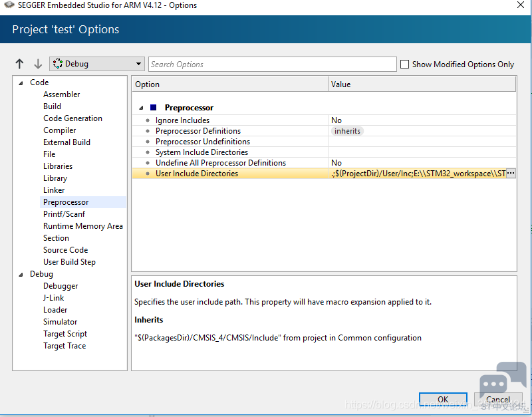Open the User Build Step category

coord(69,262)
